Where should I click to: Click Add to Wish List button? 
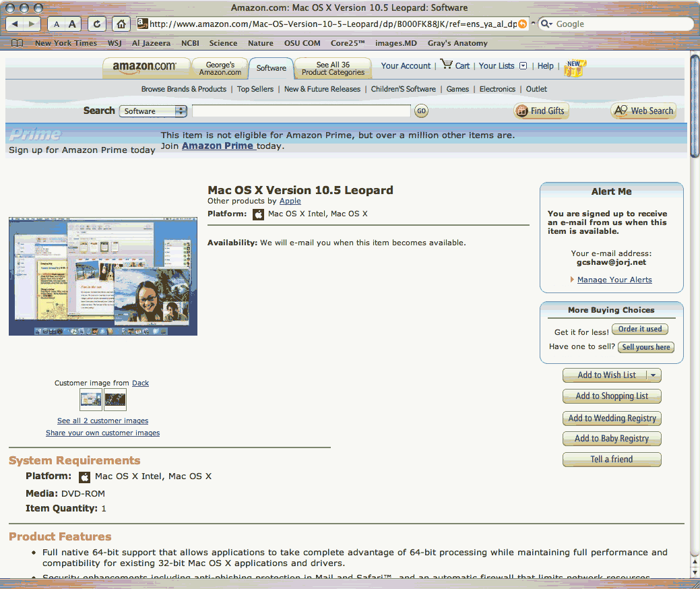(606, 375)
